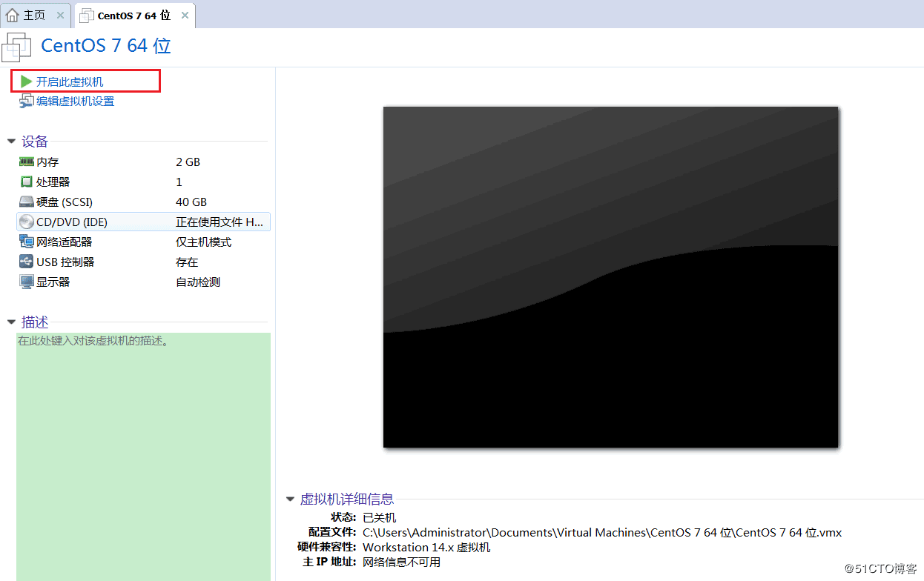The image size is (924, 581).
Task: Open 编辑虚拟机设置 link text
Action: point(76,102)
